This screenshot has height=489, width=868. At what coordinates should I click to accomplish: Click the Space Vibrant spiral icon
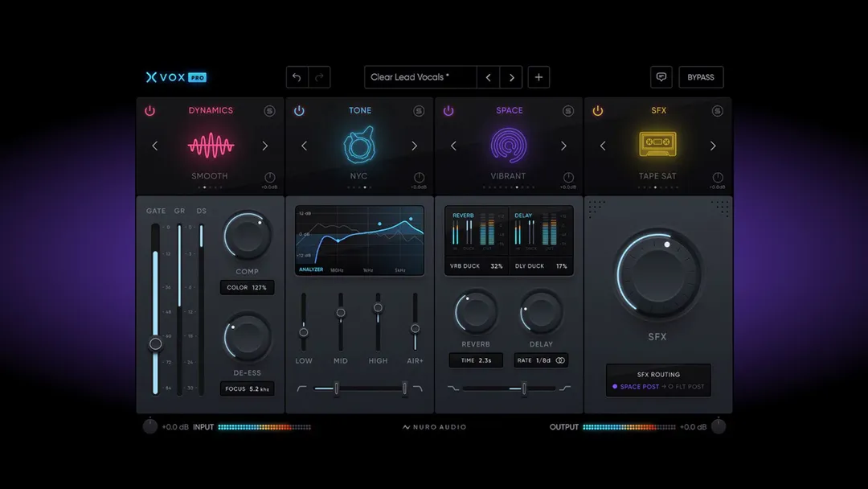coord(509,146)
